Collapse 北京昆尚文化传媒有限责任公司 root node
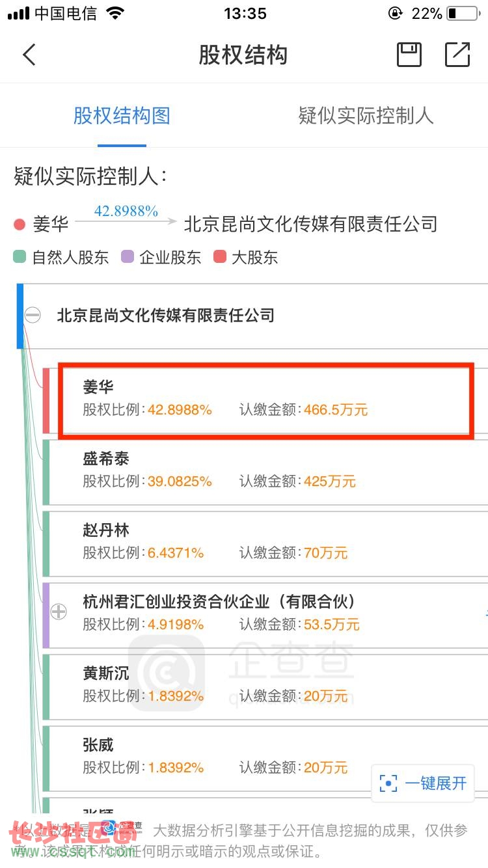Image resolution: width=488 pixels, height=868 pixels. coord(33,316)
